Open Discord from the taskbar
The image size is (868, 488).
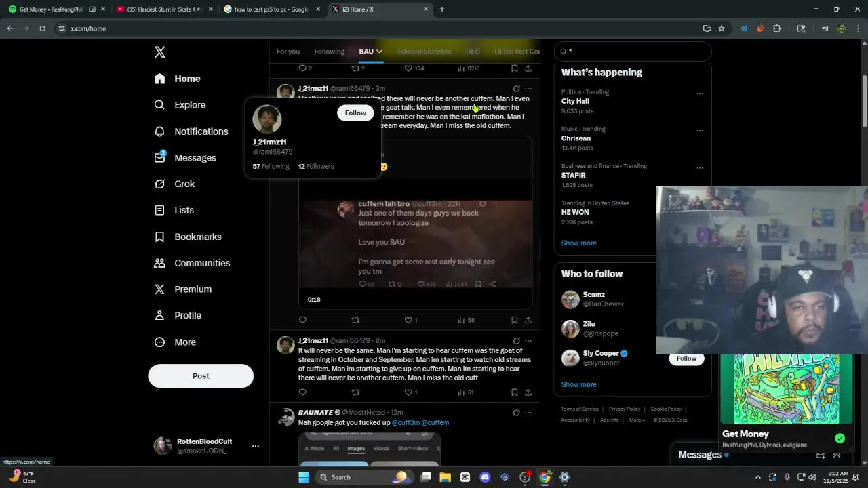485,477
